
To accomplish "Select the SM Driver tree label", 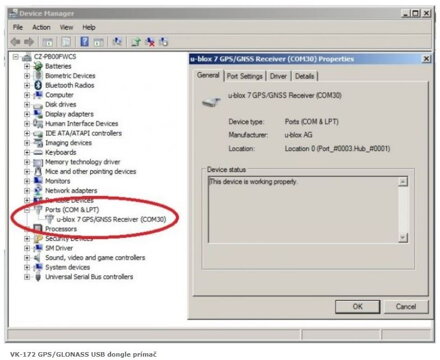I will tap(59, 248).
